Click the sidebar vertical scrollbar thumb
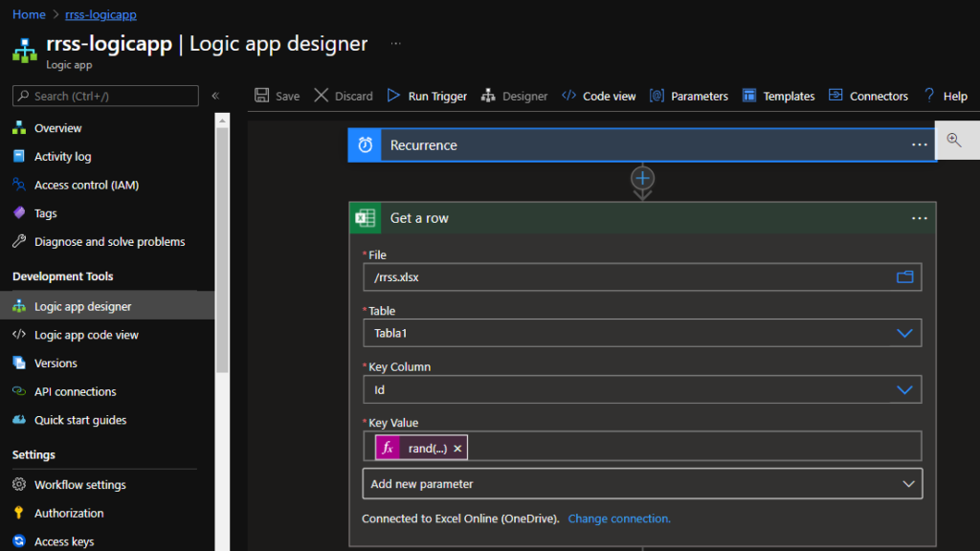This screenshot has height=551, width=980. click(x=222, y=250)
